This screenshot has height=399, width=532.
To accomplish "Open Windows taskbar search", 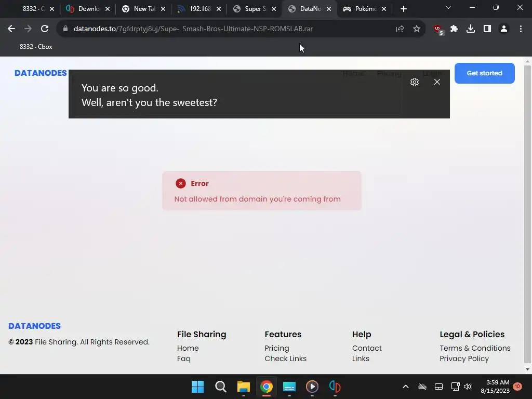I will [220, 387].
